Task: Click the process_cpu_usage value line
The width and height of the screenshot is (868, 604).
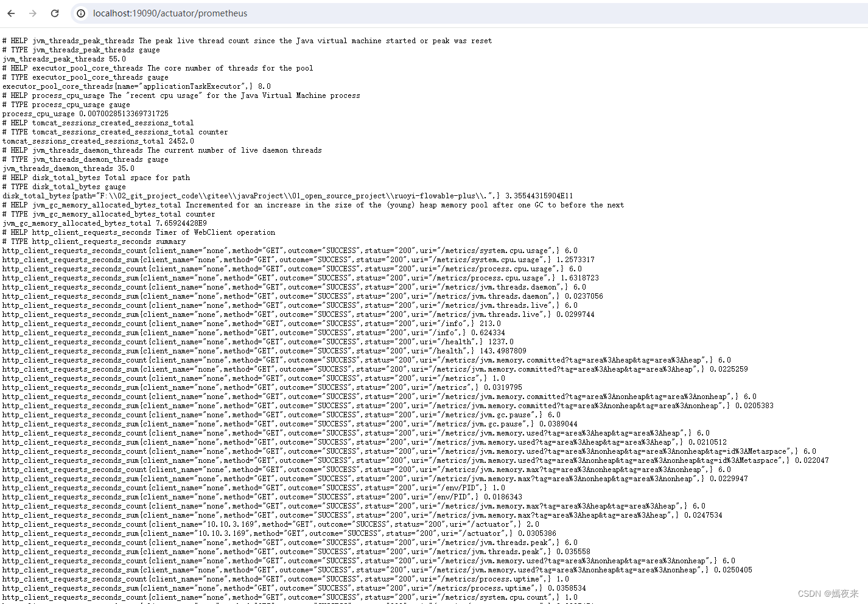Action: 85,114
